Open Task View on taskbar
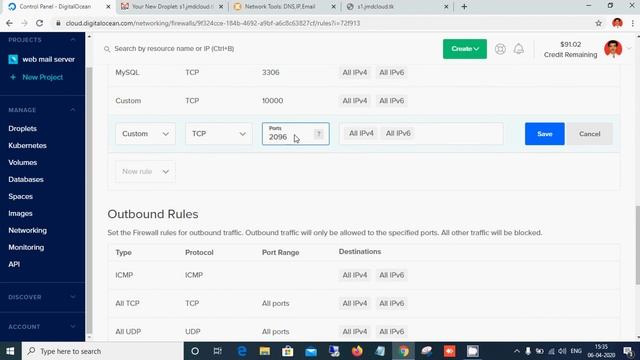Image resolution: width=640 pixels, height=360 pixels. click(x=218, y=351)
